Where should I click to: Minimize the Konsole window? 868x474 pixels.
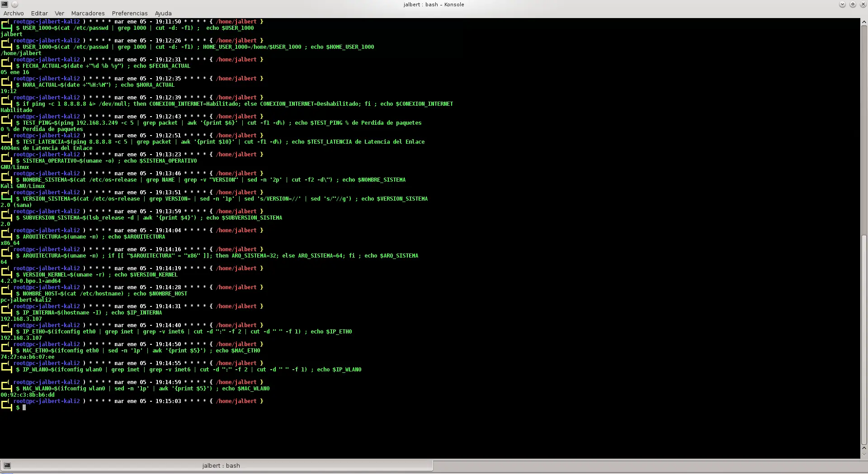(x=842, y=4)
